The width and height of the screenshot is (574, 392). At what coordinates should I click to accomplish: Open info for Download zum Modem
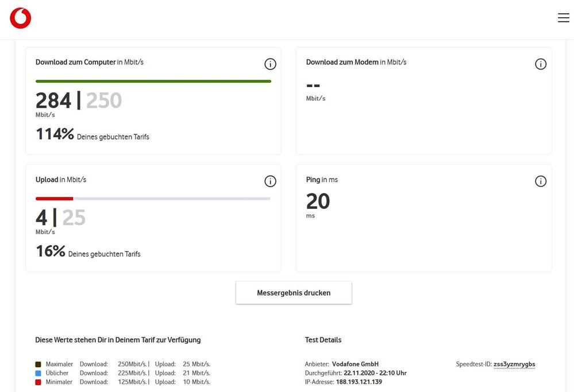541,64
